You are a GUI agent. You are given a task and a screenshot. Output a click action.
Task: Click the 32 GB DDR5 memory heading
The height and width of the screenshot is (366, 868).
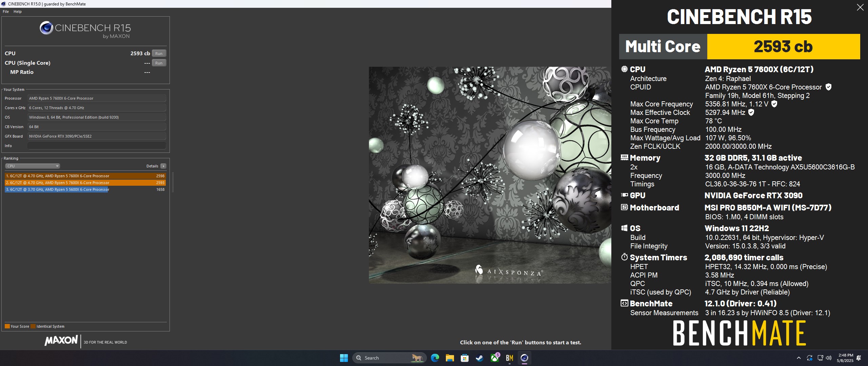click(x=753, y=158)
